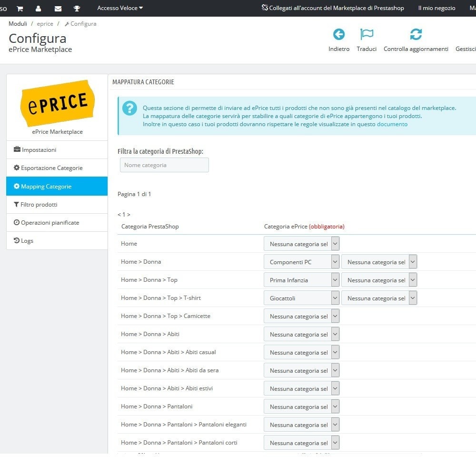The width and height of the screenshot is (476, 476).
Task: Select the Mapping Categorie sidebar tab
Action: [57, 186]
